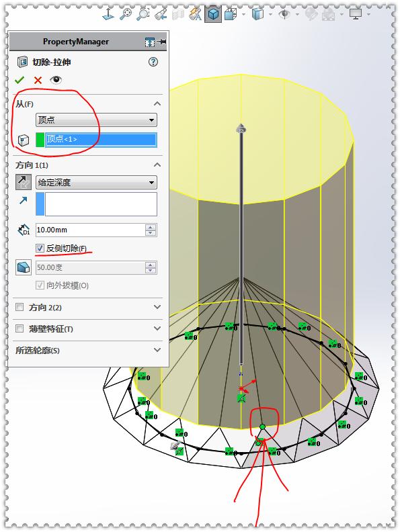Uncheck the 反侧切除 checkbox
Image resolution: width=400 pixels, height=532 pixels.
(x=40, y=248)
